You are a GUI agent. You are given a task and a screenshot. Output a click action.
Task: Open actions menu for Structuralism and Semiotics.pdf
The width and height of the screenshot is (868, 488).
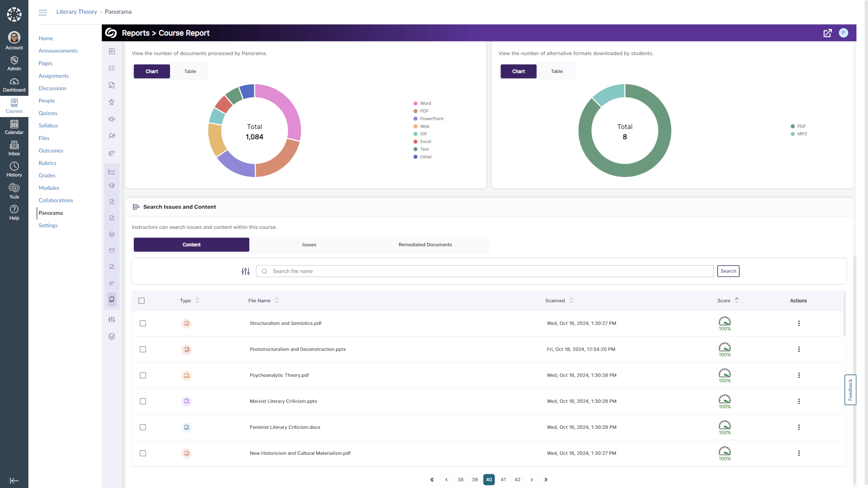[799, 323]
